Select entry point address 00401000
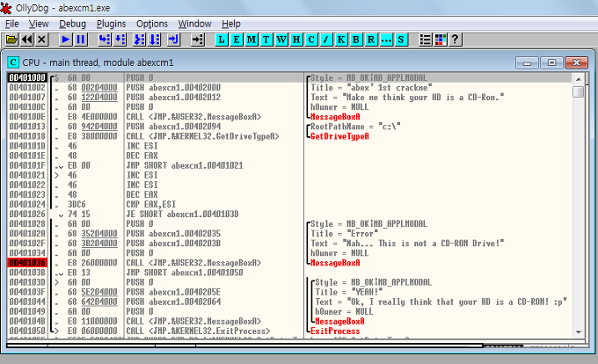Screen dimensions: 598x364 [27, 77]
